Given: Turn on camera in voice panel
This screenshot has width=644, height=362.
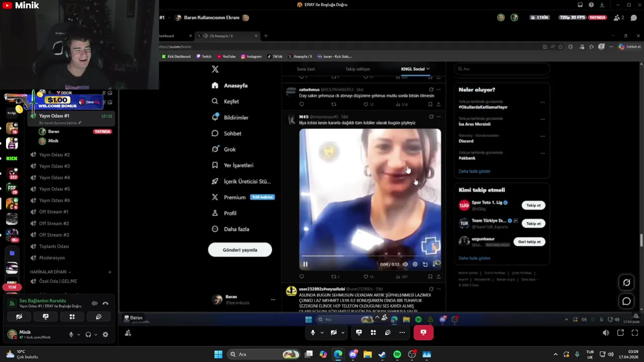Looking at the screenshot, I should [19, 317].
